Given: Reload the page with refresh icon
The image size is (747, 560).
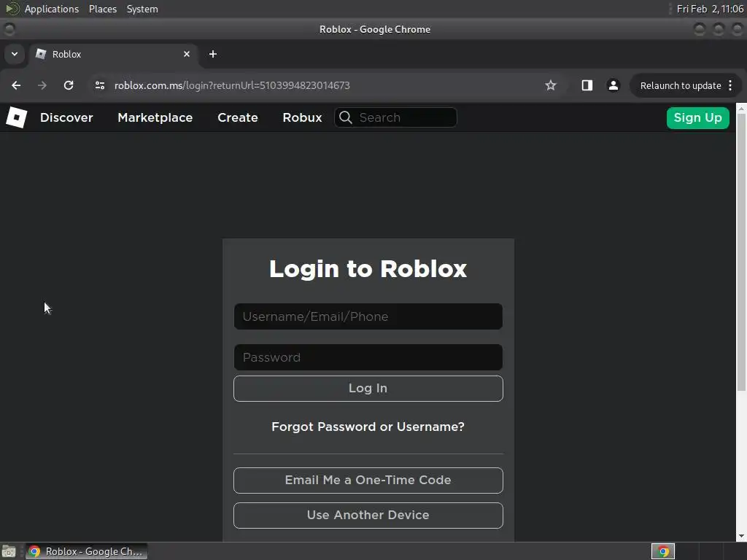Looking at the screenshot, I should coord(69,85).
